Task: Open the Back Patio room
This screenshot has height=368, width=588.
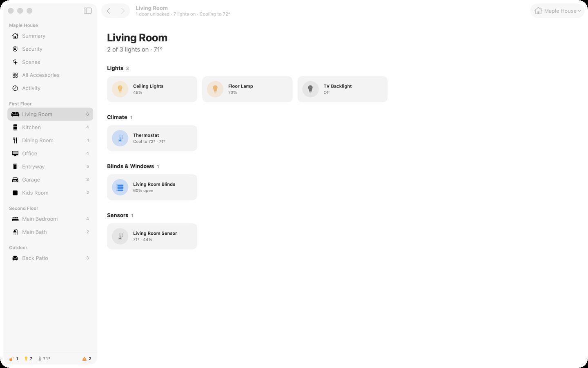Action: click(50, 258)
